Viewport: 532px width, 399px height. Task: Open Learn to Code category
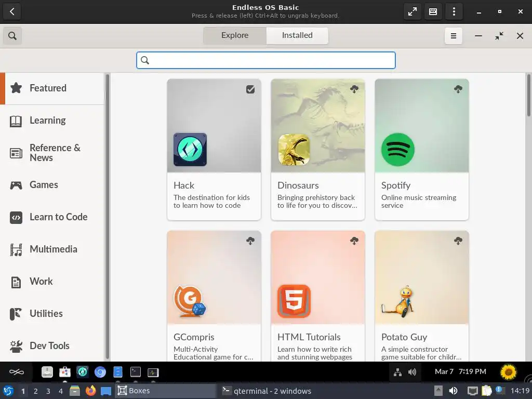click(x=52, y=217)
